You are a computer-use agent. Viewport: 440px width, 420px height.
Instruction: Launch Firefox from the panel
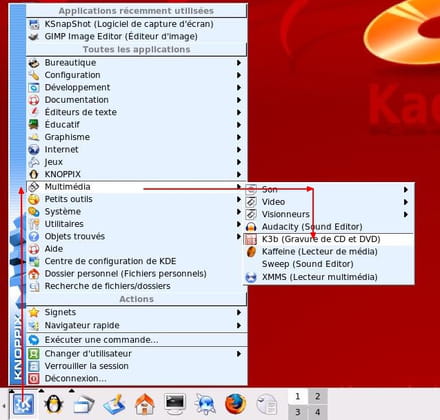(236, 404)
